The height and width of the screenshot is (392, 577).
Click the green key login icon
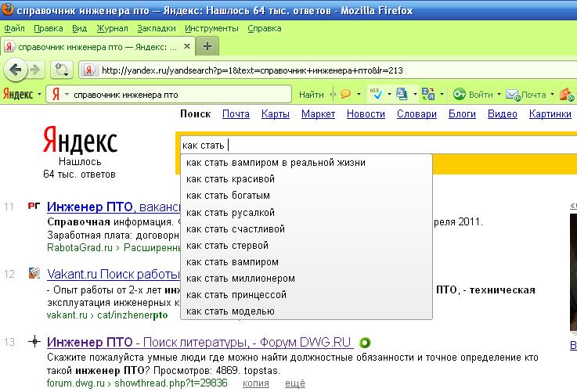[460, 95]
